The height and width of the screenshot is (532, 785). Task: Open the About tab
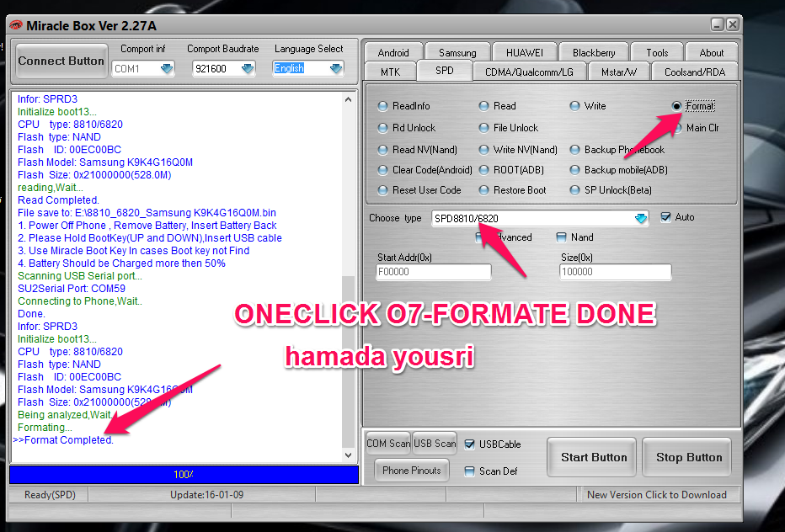712,52
